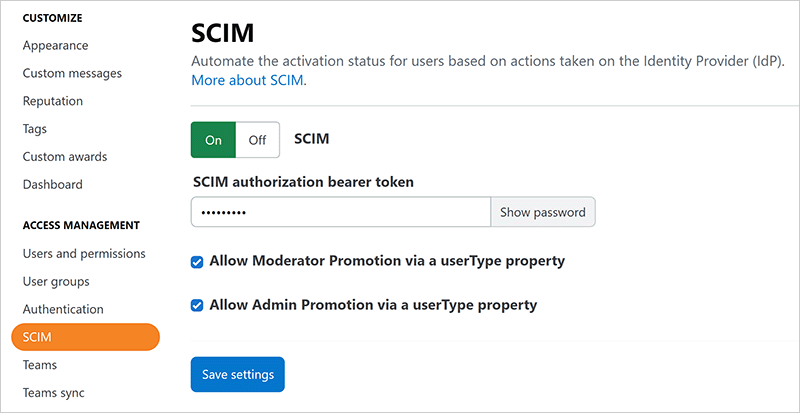
Task: Open Custom awards in the sidebar
Action: [x=65, y=157]
